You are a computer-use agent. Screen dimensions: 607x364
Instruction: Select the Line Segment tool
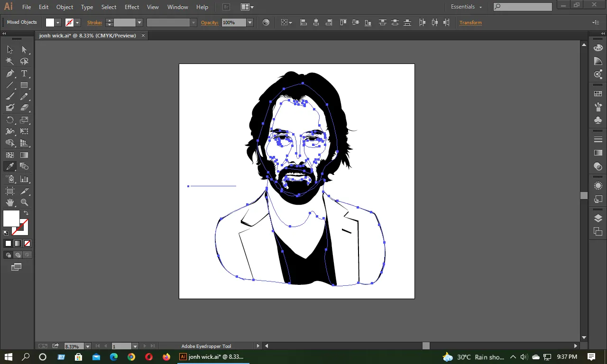tap(10, 85)
